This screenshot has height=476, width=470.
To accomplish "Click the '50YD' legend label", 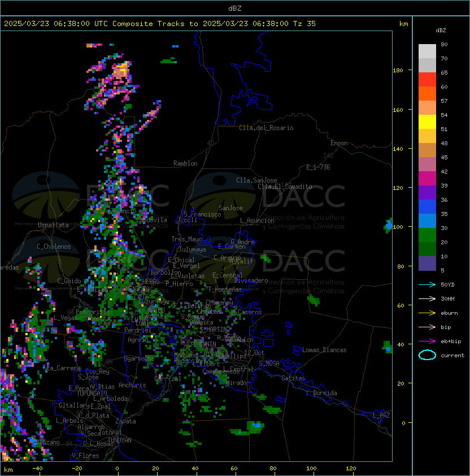I will pyautogui.click(x=447, y=285).
